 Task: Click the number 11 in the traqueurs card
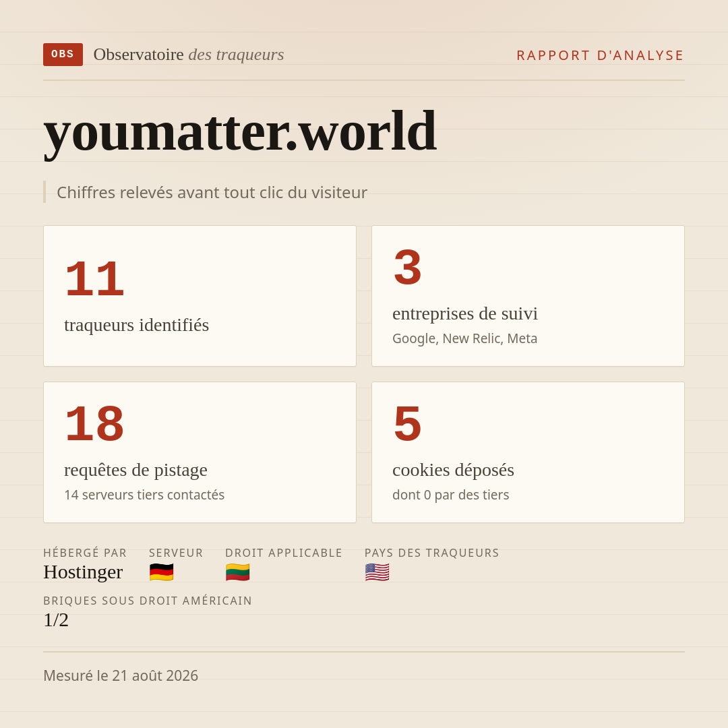tap(94, 278)
